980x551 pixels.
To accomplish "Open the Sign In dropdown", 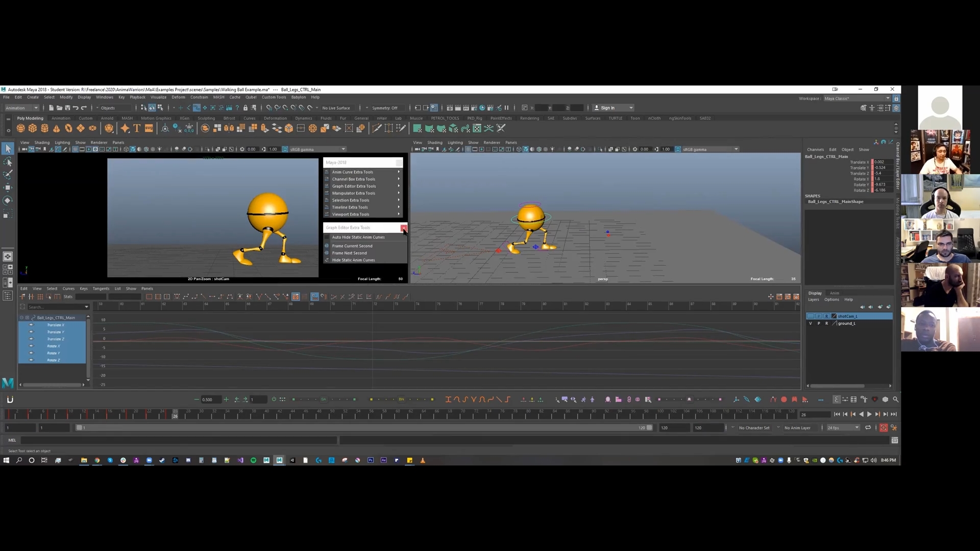I will (613, 108).
